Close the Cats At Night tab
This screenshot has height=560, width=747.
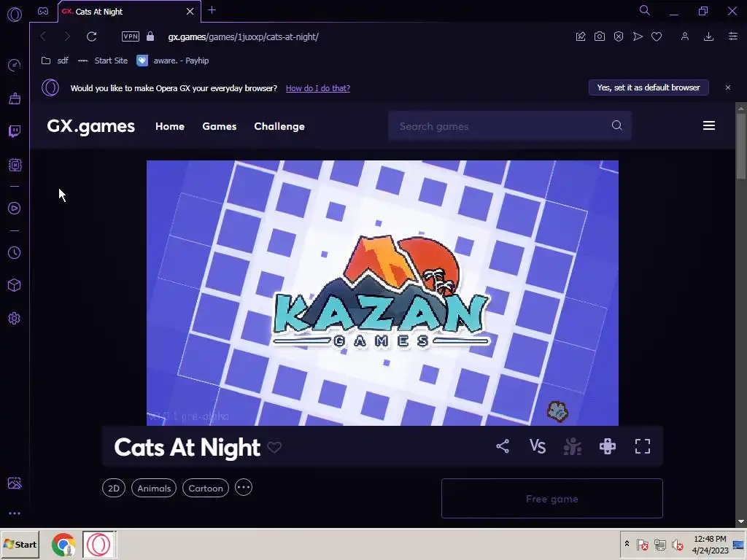[190, 11]
